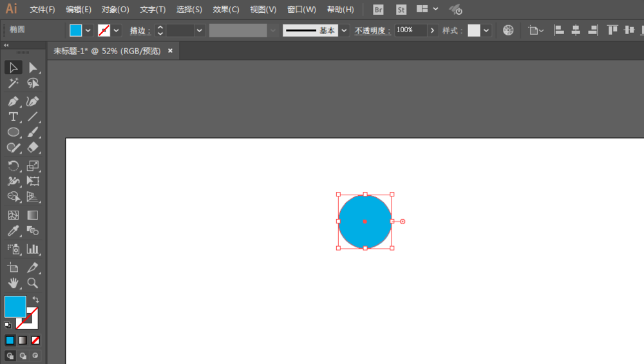
Task: Close the 未标题-1 document tab
Action: click(x=170, y=50)
